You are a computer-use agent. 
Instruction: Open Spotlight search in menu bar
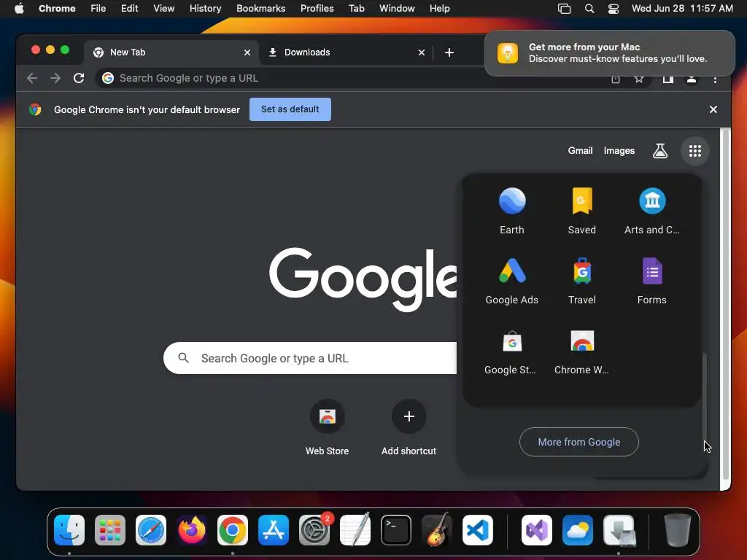(589, 9)
